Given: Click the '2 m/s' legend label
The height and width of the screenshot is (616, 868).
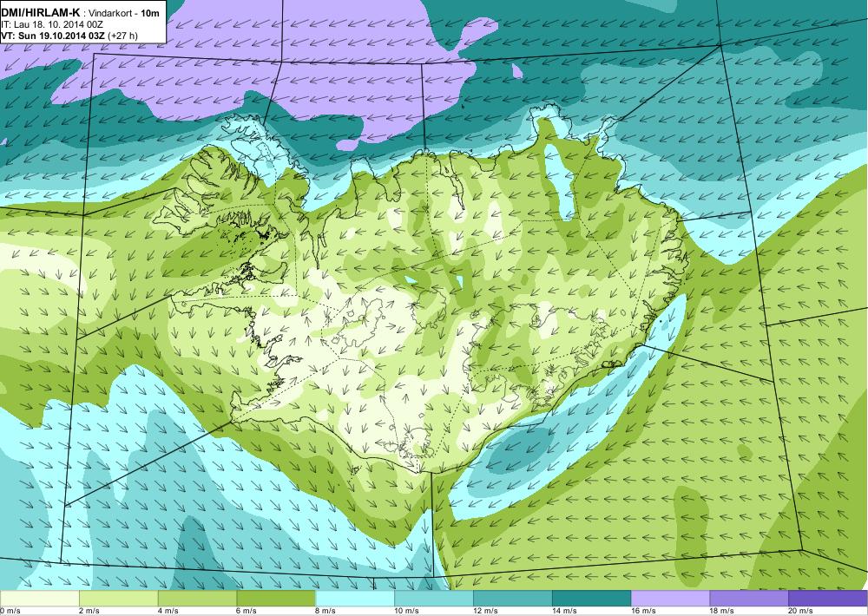Looking at the screenshot, I should 89,611.
